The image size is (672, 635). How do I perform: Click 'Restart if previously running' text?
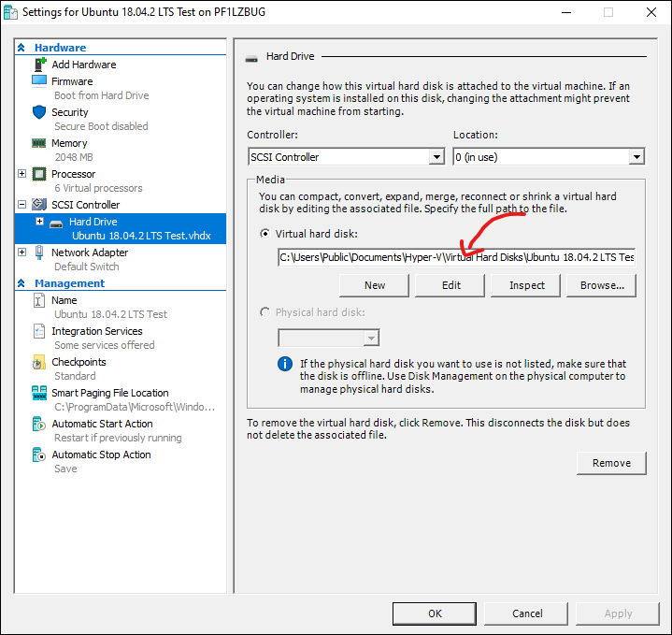118,438
